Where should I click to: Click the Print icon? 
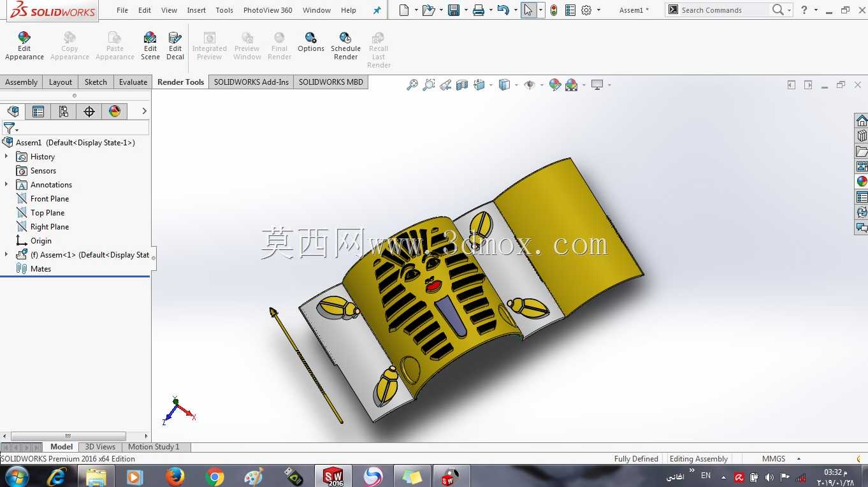[479, 10]
